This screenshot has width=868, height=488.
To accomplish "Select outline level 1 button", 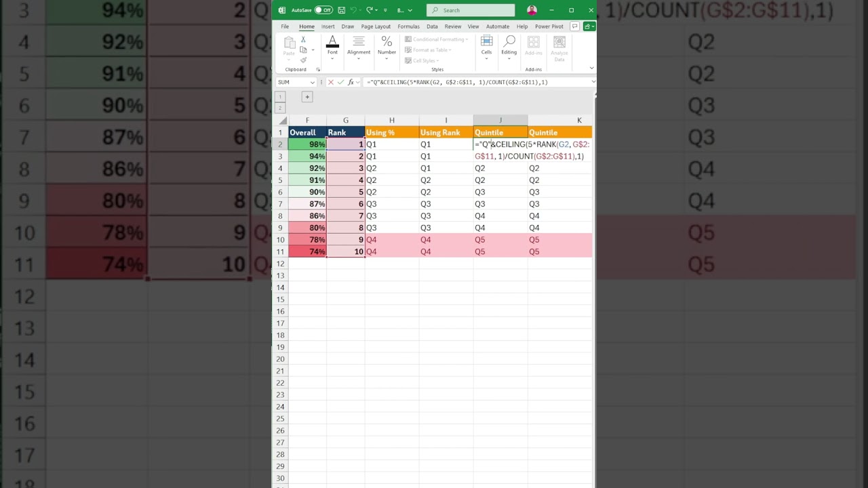I will point(280,97).
